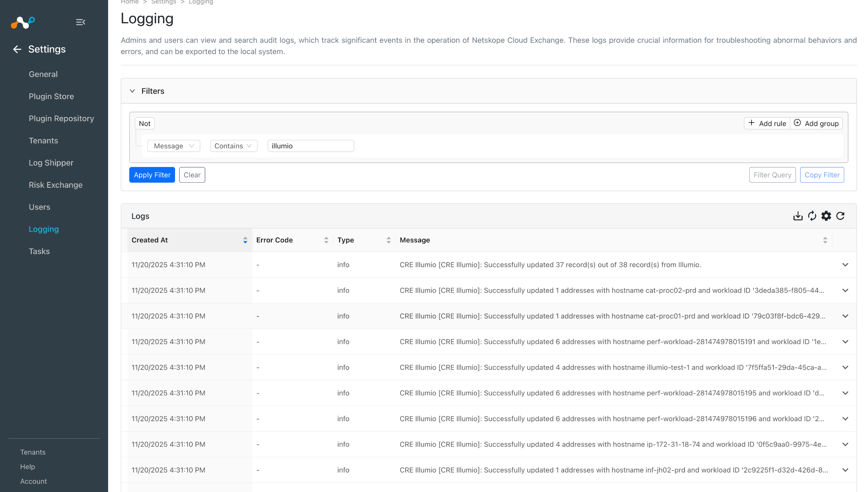Expand log row for 37 record(s) update
This screenshot has width=868, height=492.
pos(845,265)
